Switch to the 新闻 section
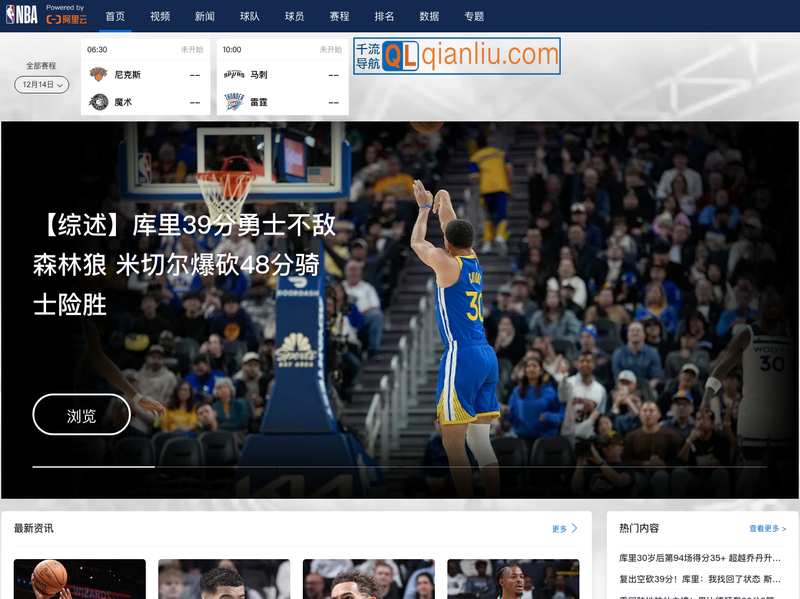The width and height of the screenshot is (800, 599). point(204,15)
